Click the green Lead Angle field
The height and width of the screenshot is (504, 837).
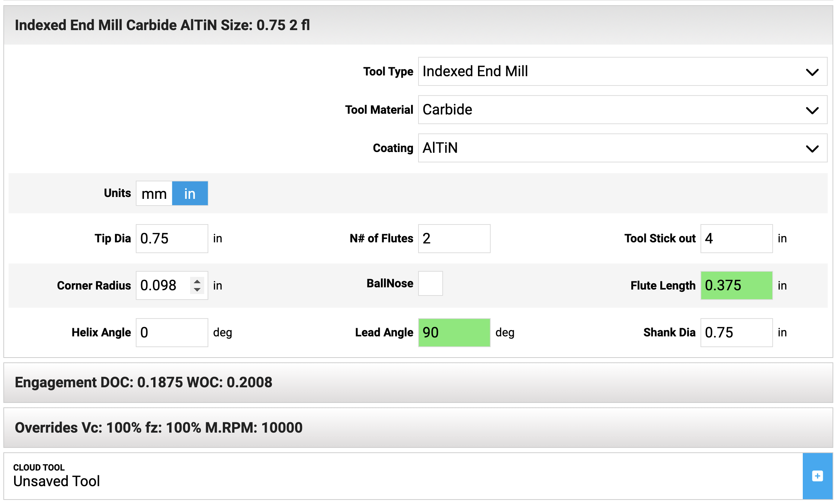(454, 333)
